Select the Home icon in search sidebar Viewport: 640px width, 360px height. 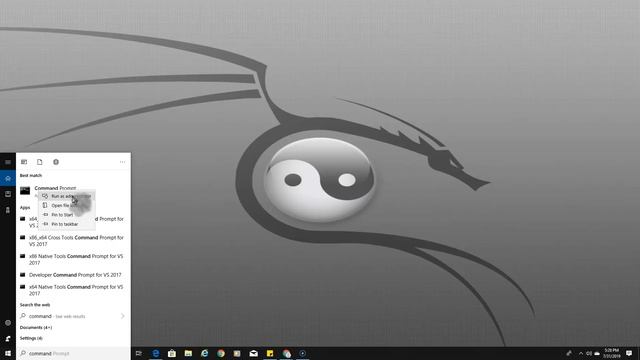point(8,178)
